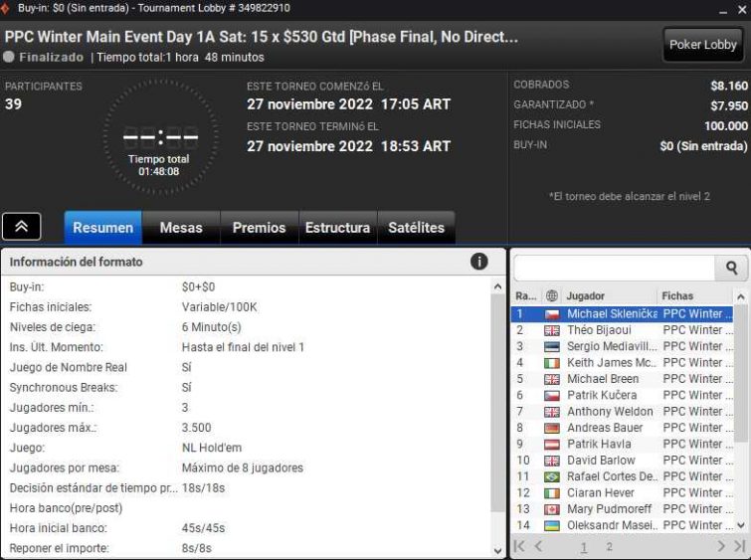Click the poker app logo in title bar

pos(5,8)
